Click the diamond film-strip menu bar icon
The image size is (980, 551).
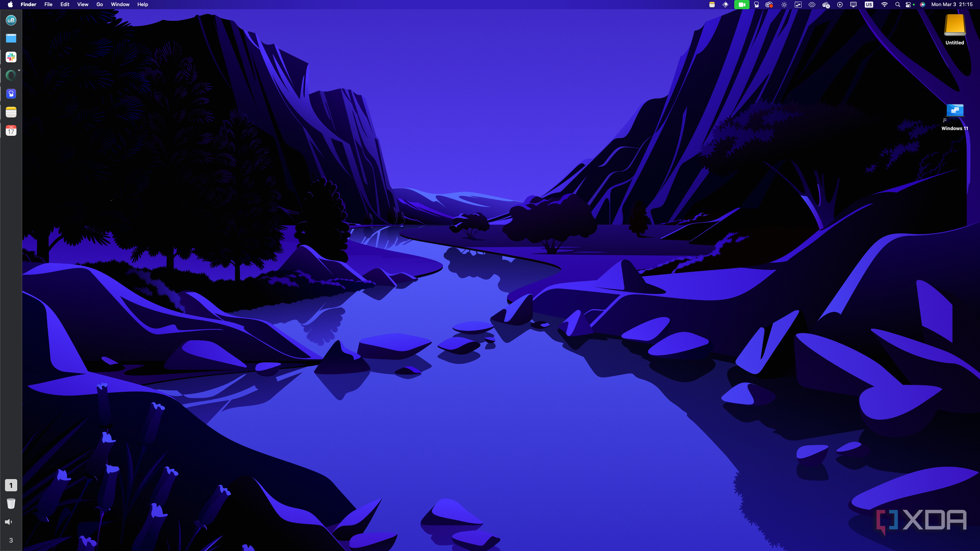coord(725,5)
